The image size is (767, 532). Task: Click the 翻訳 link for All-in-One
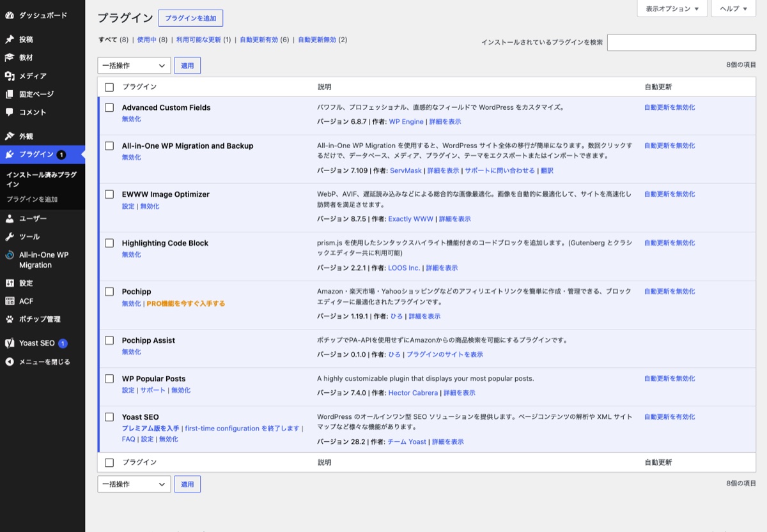(x=547, y=171)
